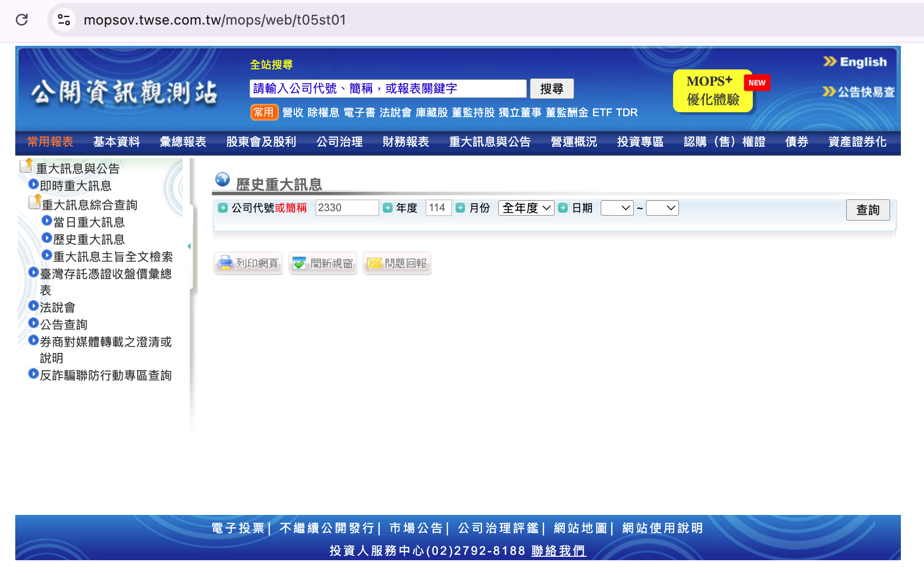Open 券商對媒體轉載之澄清或說明 in sidebar
The height and width of the screenshot is (574, 924).
[106, 350]
